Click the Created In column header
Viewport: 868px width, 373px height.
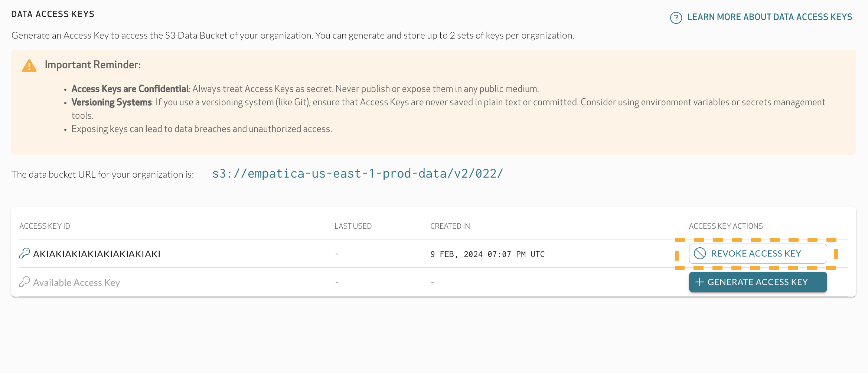point(450,226)
